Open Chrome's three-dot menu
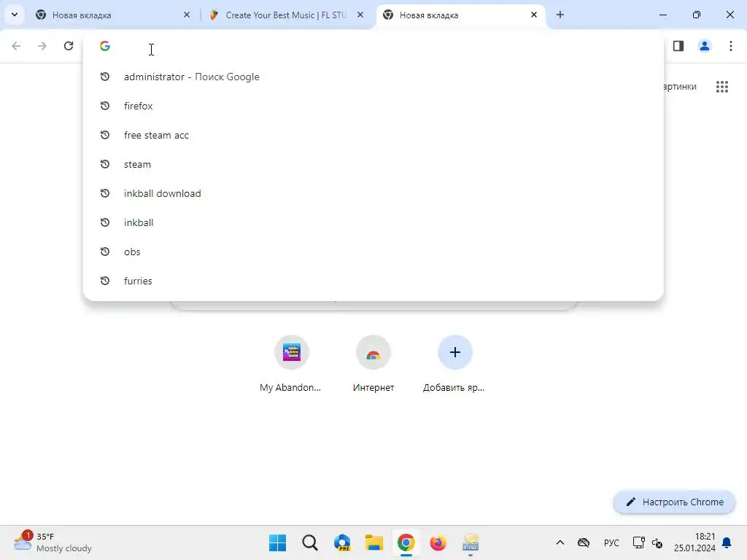Image resolution: width=747 pixels, height=560 pixels. (x=731, y=46)
